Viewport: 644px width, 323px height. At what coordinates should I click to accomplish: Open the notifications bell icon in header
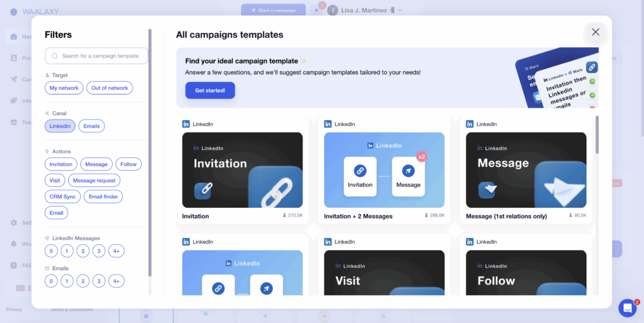pyautogui.click(x=316, y=10)
